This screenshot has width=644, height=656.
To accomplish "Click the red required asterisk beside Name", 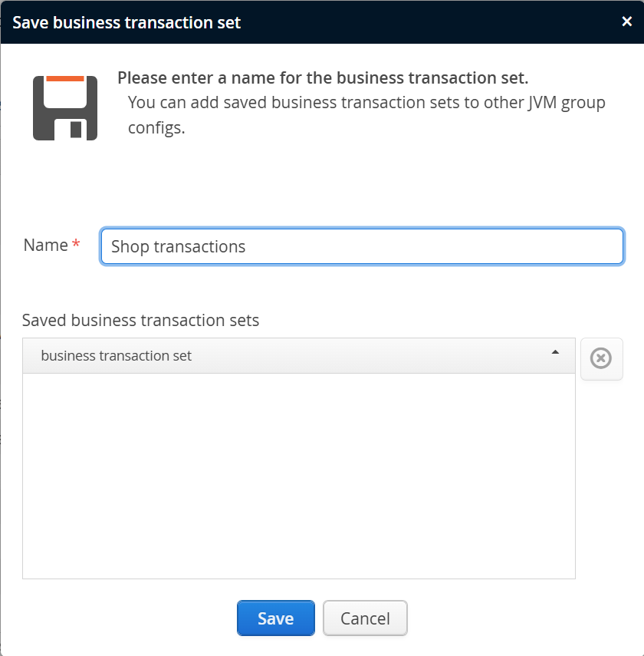I will (x=76, y=244).
